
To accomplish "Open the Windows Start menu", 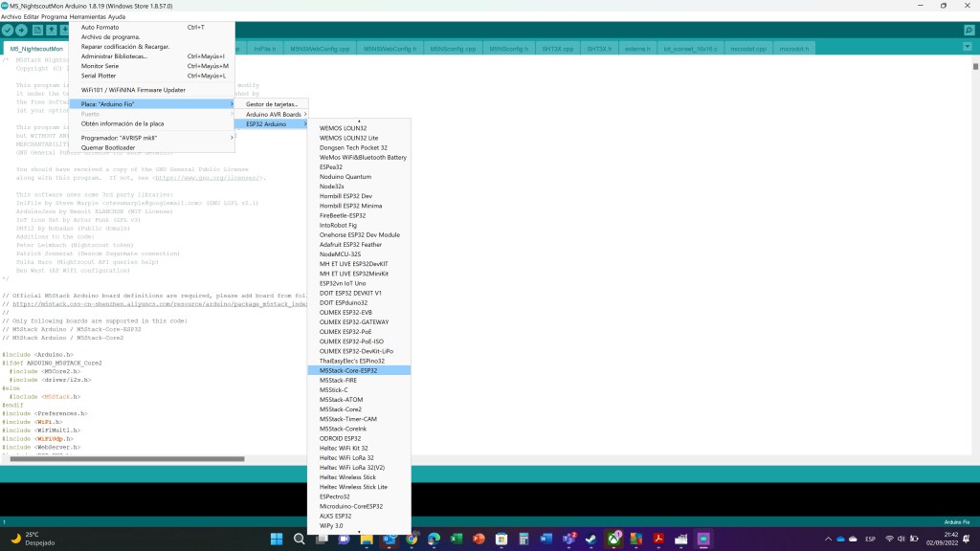I will coord(277,540).
